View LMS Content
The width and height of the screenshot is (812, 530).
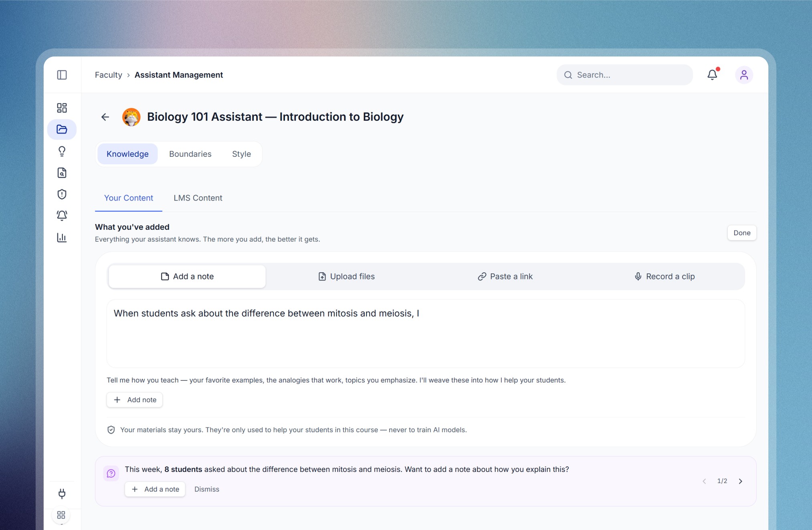198,198
